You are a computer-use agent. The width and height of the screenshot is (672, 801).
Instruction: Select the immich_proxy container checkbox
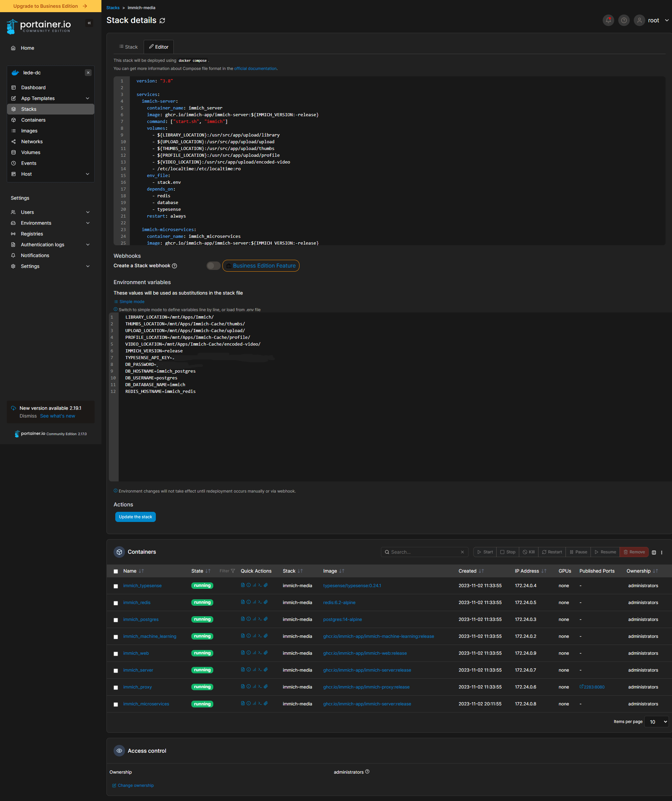116,687
